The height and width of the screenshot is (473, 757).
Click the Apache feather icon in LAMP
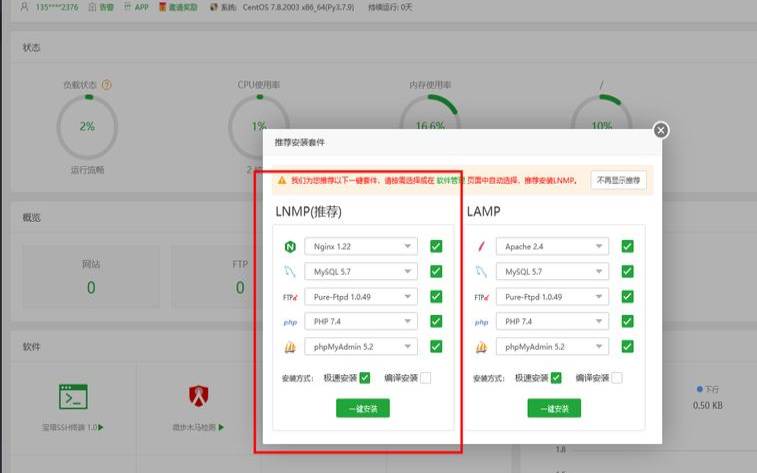(481, 246)
